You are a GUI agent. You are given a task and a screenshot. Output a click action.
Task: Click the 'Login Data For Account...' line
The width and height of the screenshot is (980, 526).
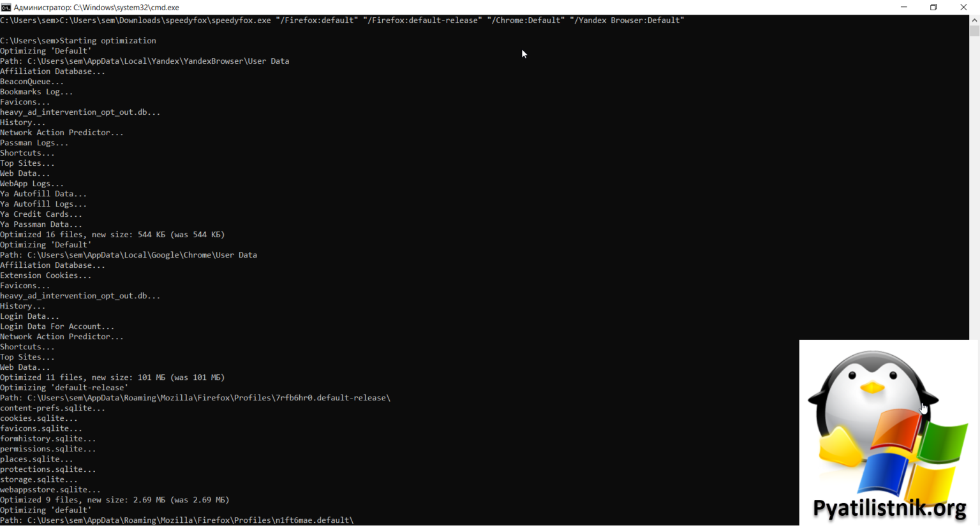(x=57, y=326)
